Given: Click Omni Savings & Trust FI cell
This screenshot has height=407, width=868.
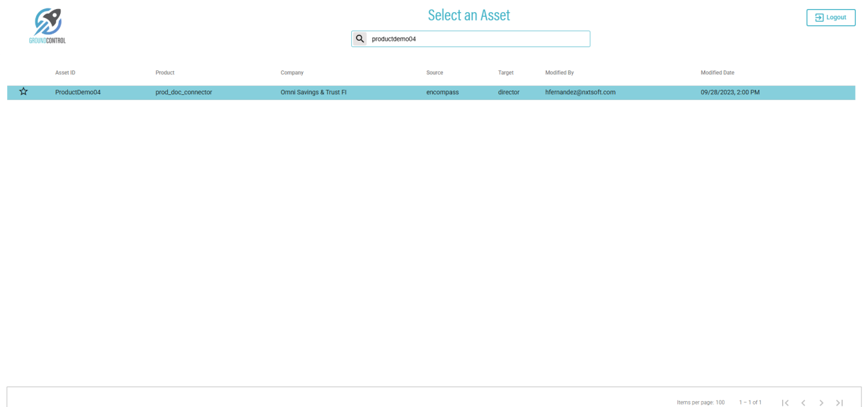Looking at the screenshot, I should pos(313,92).
